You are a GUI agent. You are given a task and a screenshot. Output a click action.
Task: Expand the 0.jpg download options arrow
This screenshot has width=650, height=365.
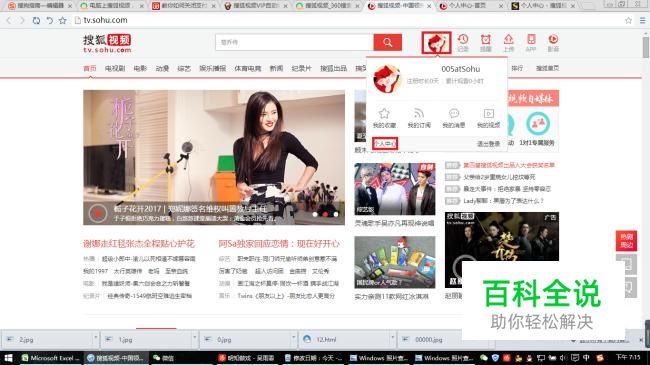click(x=293, y=338)
